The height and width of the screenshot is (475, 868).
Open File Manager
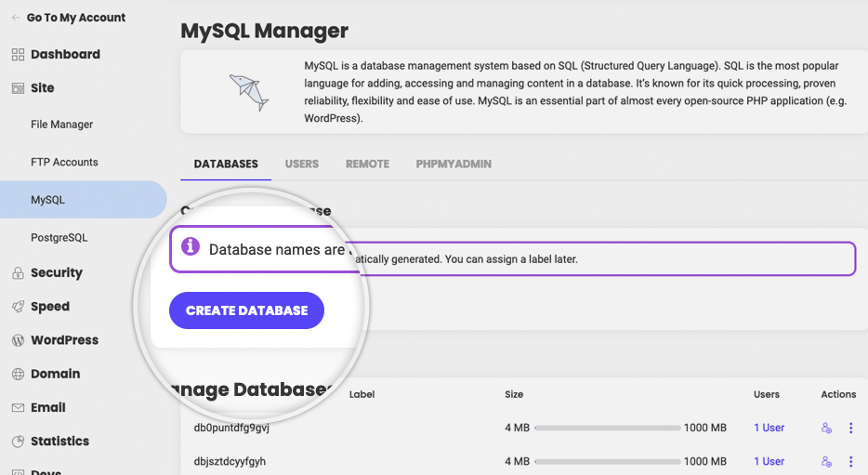point(62,125)
